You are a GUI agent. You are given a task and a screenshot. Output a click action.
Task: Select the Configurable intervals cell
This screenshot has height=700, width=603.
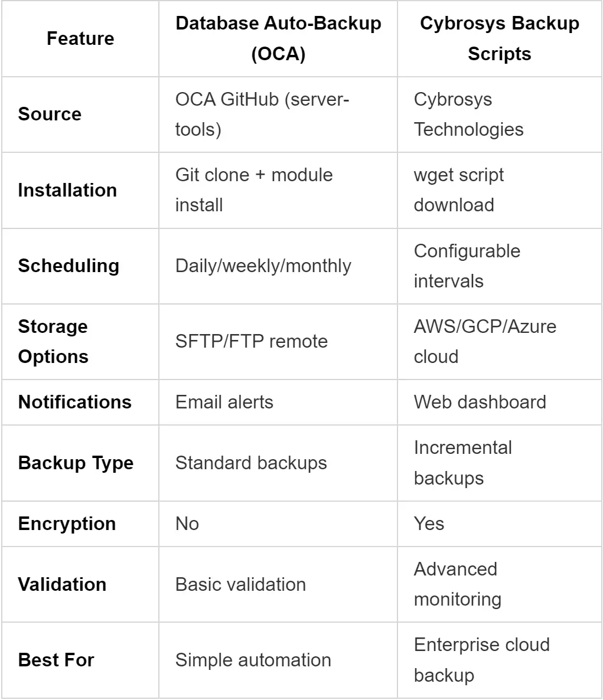(467, 266)
